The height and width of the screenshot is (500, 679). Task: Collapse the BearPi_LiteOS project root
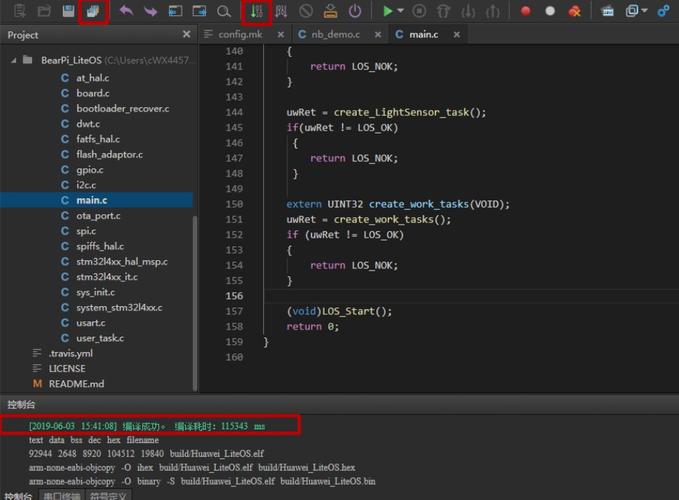point(14,60)
